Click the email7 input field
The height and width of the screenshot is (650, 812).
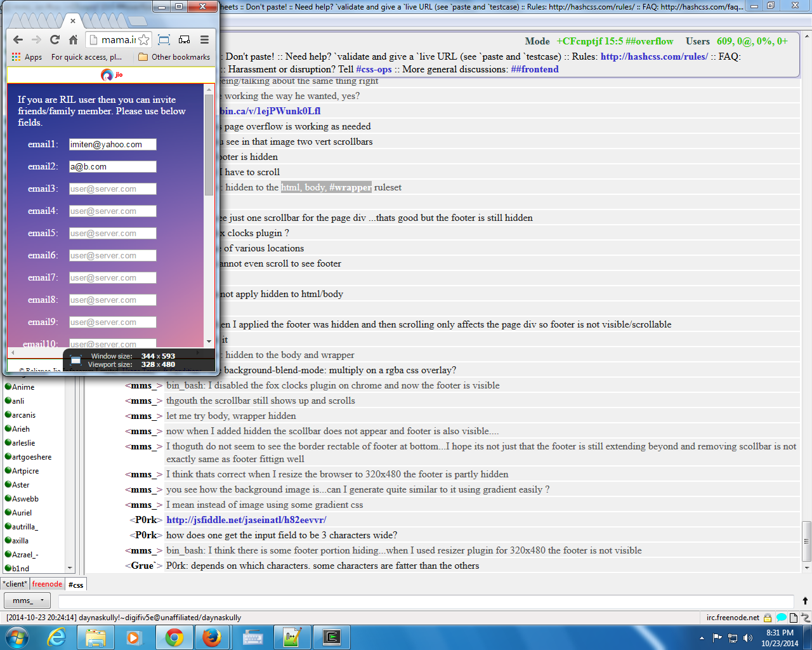click(x=113, y=278)
